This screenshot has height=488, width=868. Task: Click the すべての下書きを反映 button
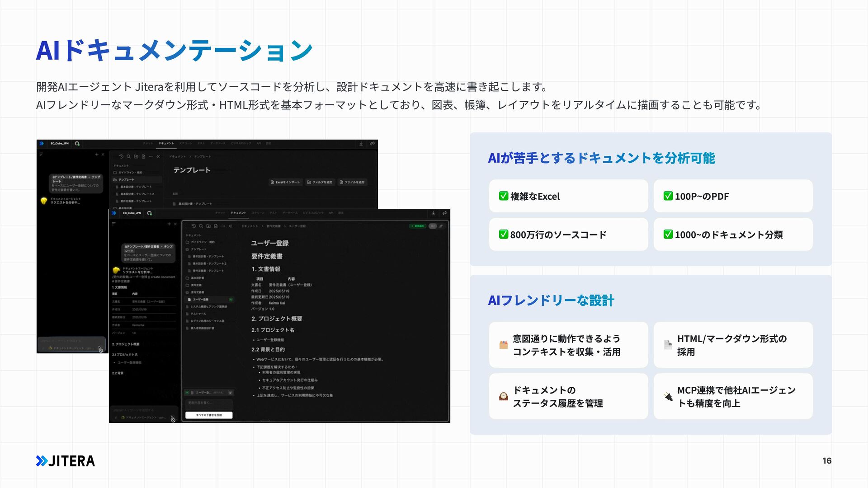(x=209, y=415)
